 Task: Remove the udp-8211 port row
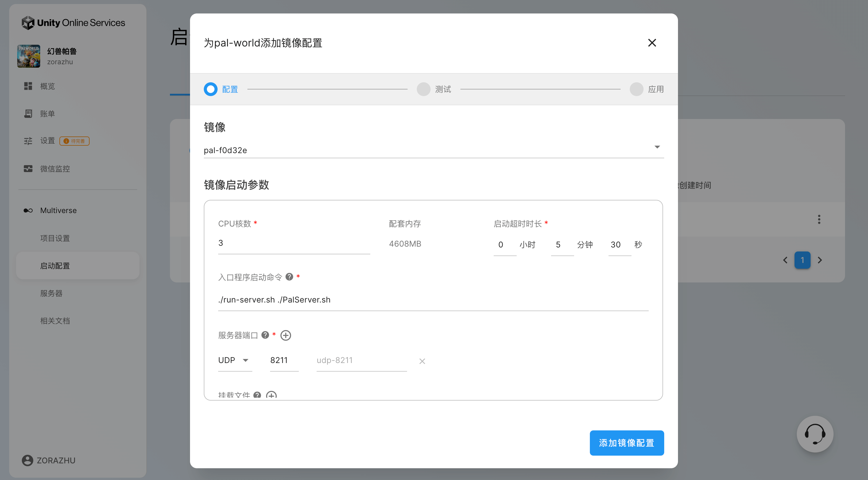422,361
